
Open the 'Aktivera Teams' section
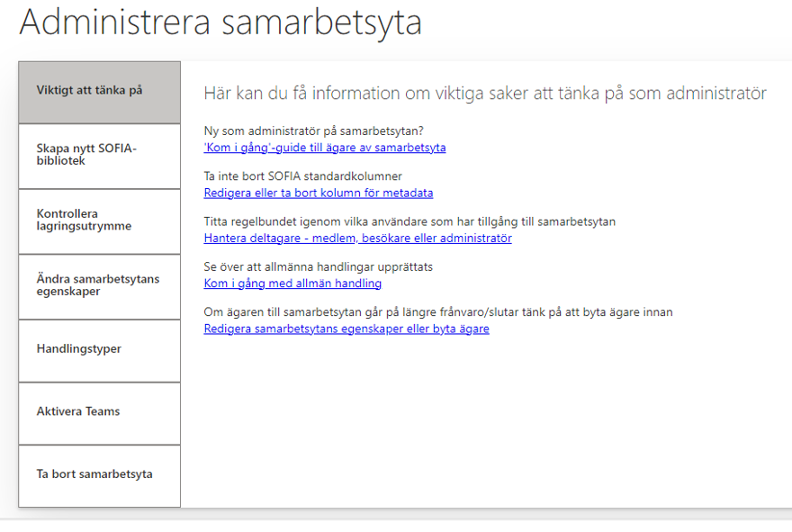click(x=99, y=413)
